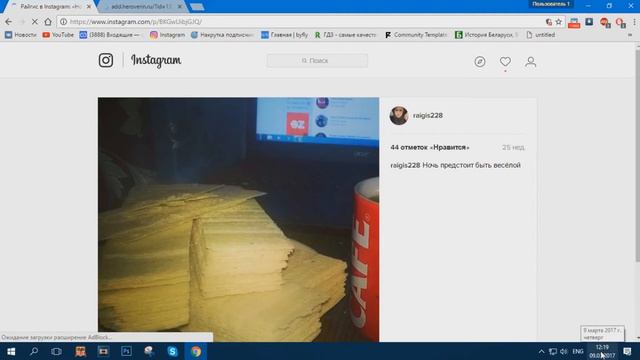The height and width of the screenshot is (360, 640).
Task: Switch to the add.heroverin.ru tab
Action: (141, 7)
